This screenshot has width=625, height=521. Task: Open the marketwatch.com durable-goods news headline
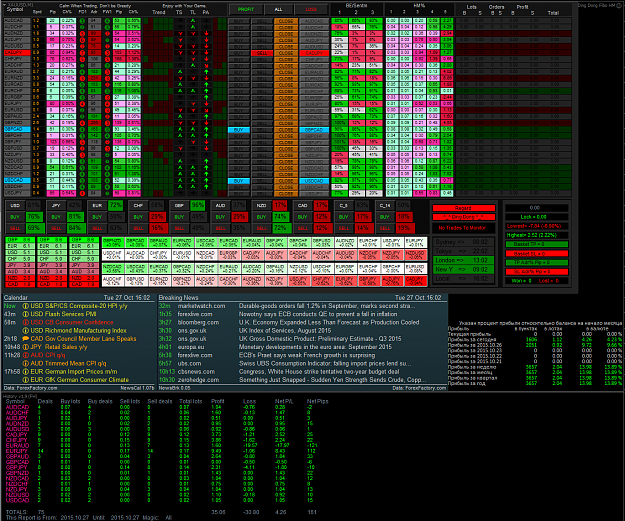coord(327,306)
